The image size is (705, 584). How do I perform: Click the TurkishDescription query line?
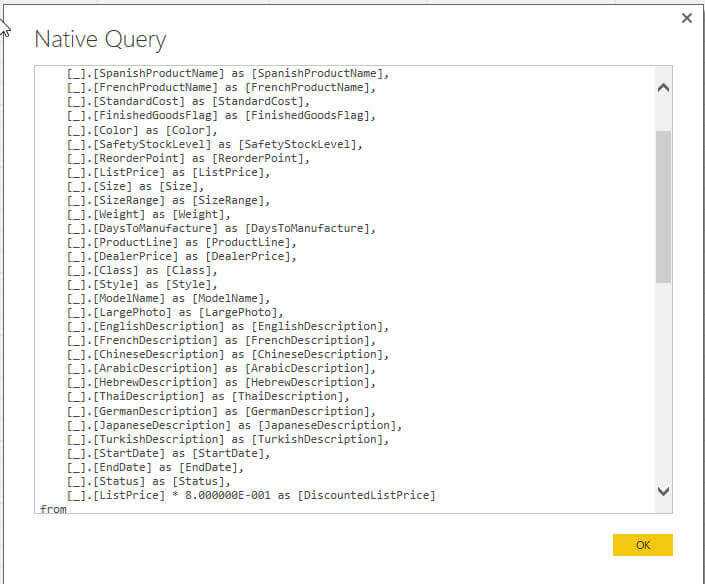coord(228,439)
